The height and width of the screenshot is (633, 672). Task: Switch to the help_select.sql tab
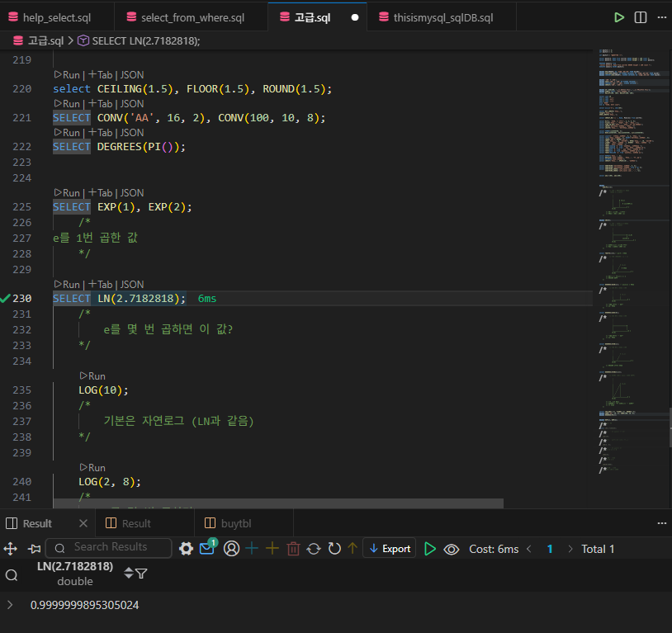click(x=57, y=17)
